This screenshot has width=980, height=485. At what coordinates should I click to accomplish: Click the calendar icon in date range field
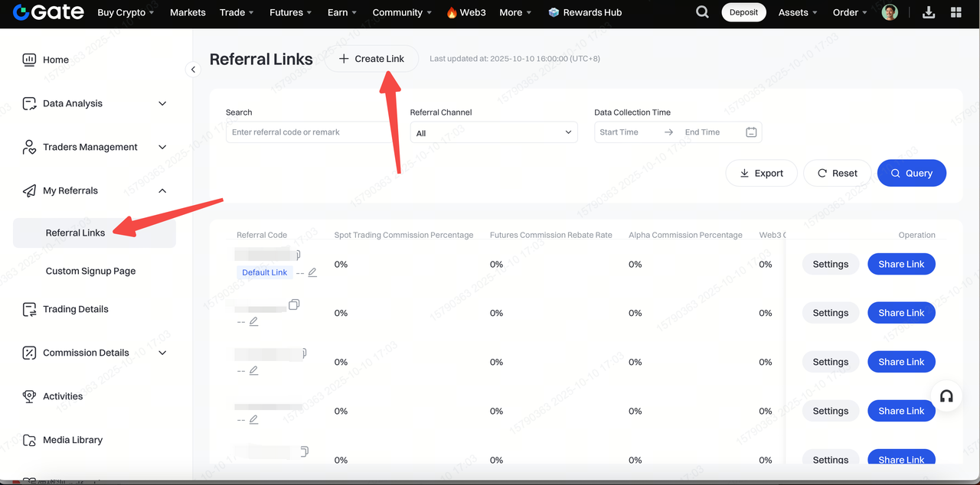pyautogui.click(x=751, y=132)
